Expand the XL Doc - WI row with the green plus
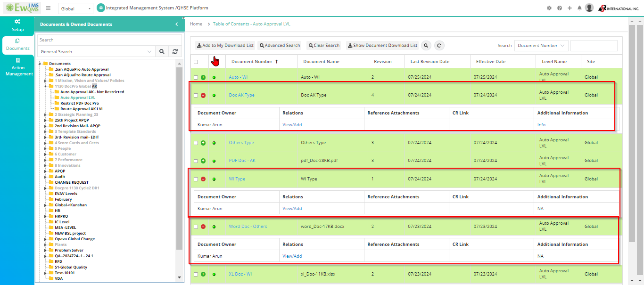Screen dimensions: 644x285 point(203,274)
